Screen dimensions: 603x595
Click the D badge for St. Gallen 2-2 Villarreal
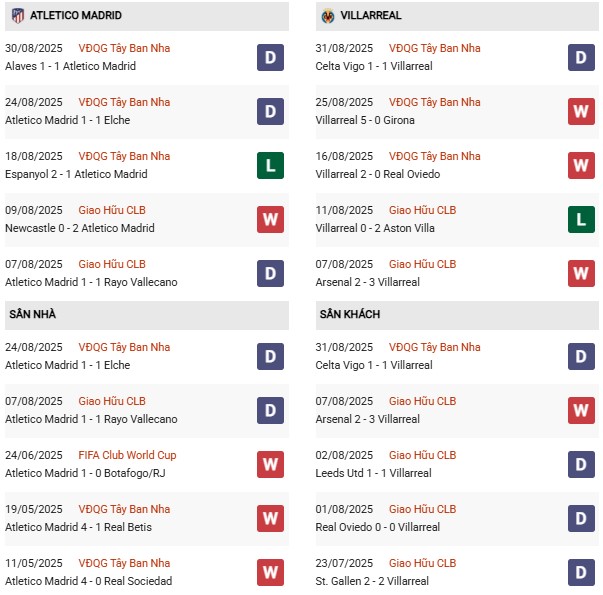pos(581,572)
